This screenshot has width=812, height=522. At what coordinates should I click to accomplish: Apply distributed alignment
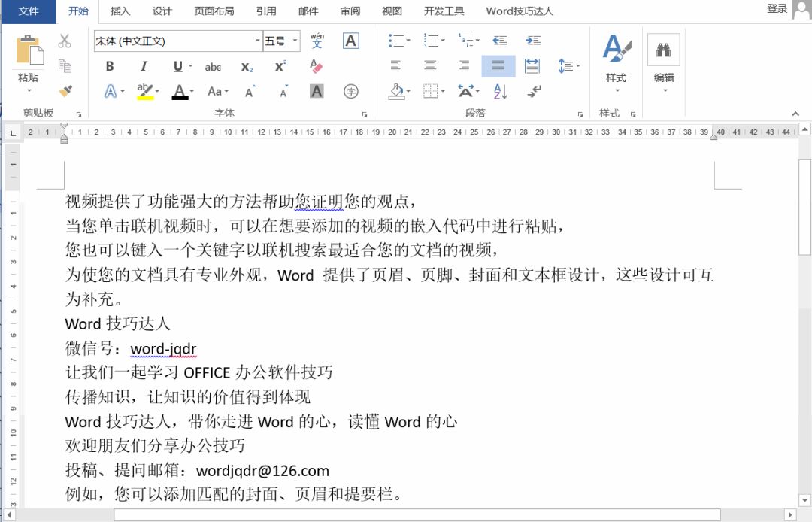[x=532, y=65]
